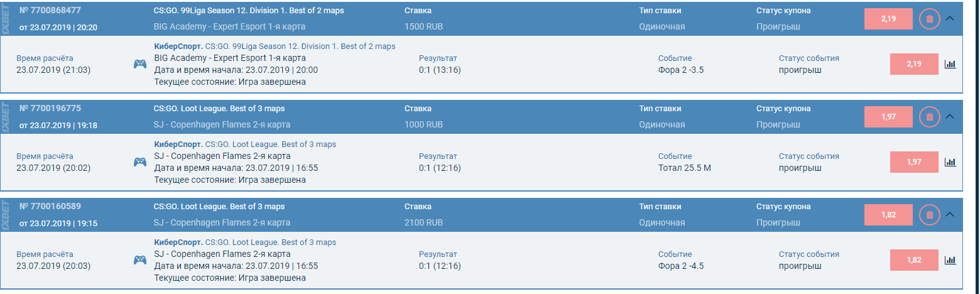Screen dimensions: 980x294
Task: Click odds 2,19 box in Фора 2 -3.5 row
Action: (x=913, y=64)
